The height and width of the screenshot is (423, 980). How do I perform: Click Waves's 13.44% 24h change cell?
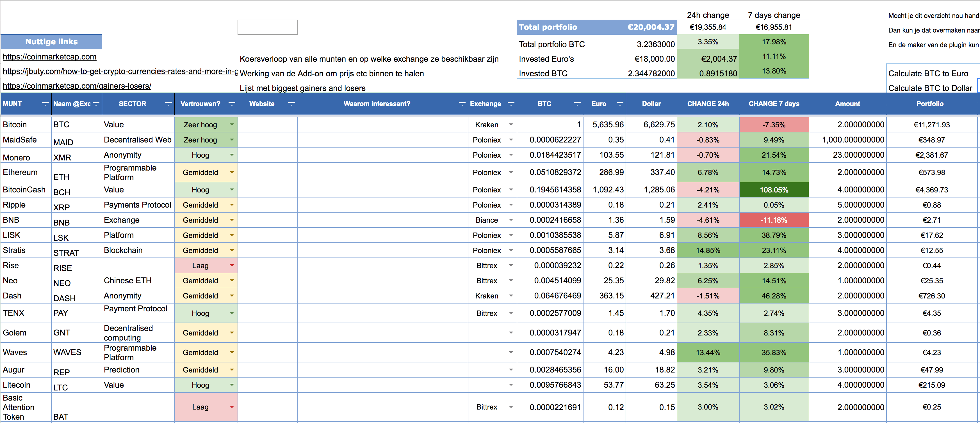click(x=708, y=352)
